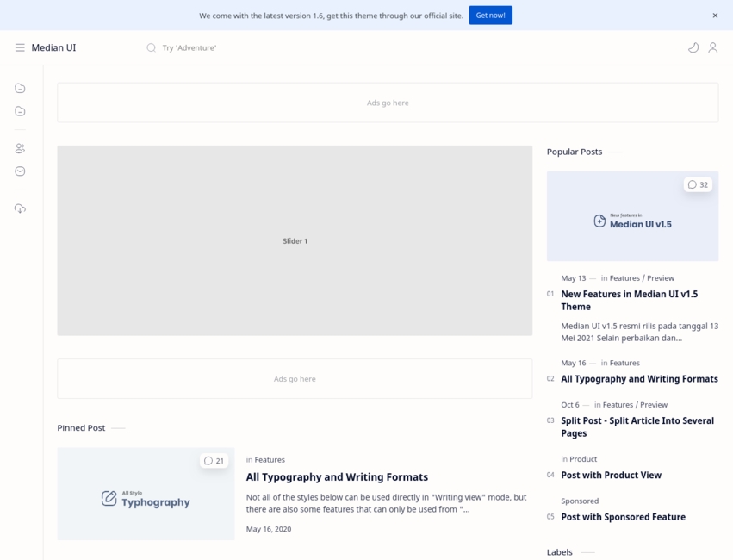Open the Typography pinned post thumbnail

pyautogui.click(x=146, y=494)
